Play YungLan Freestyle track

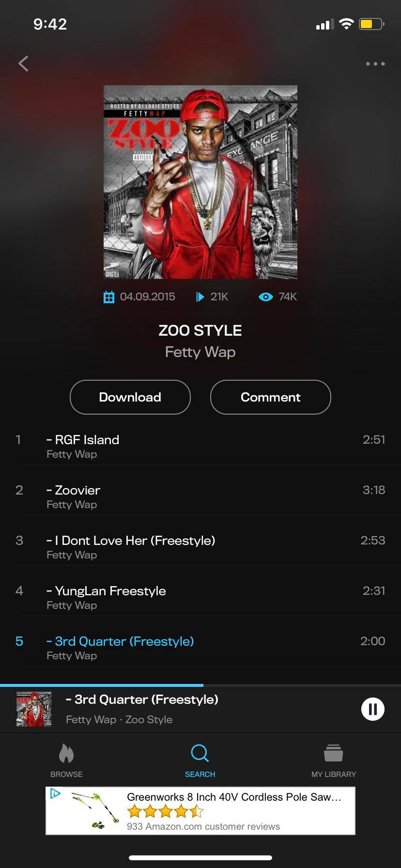pyautogui.click(x=200, y=597)
